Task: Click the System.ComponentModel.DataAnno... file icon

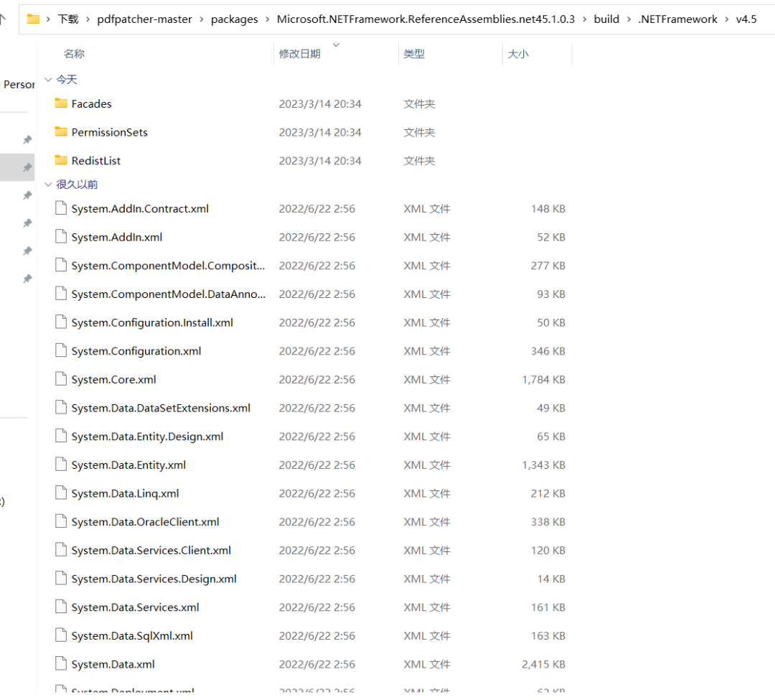Action: 61,294
